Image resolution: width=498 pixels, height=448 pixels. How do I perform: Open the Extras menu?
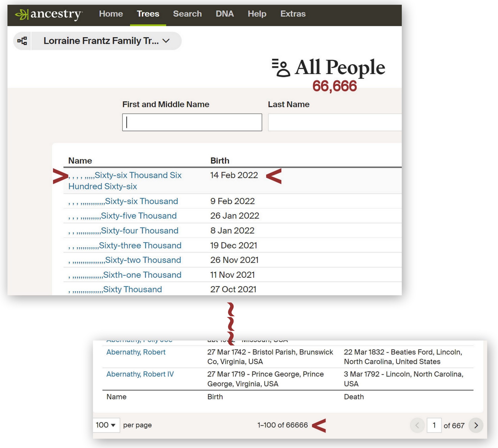(293, 14)
